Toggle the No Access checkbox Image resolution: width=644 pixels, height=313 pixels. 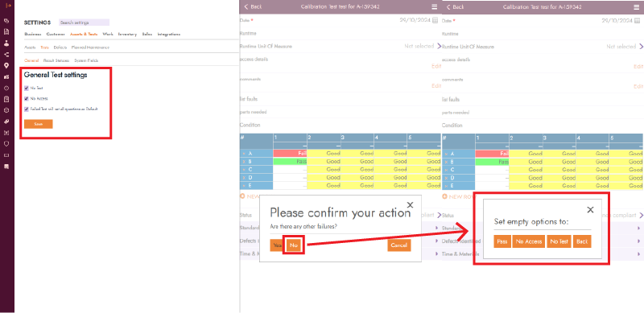tap(27, 99)
